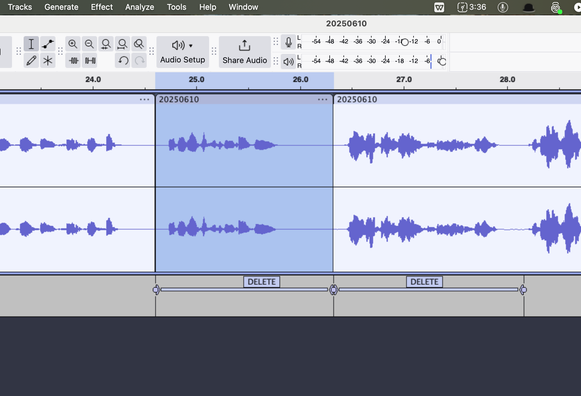Select the Selection (I-beam) tool
Image resolution: width=581 pixels, height=396 pixels.
(x=31, y=44)
